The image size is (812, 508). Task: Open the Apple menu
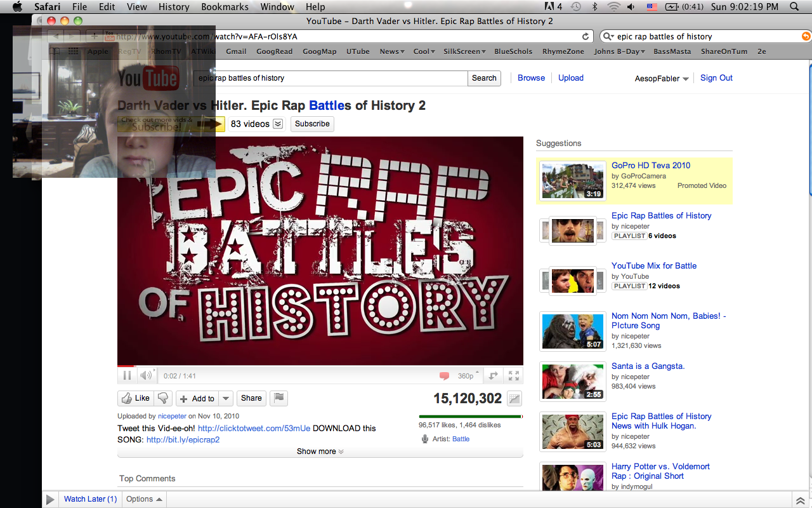pos(17,7)
